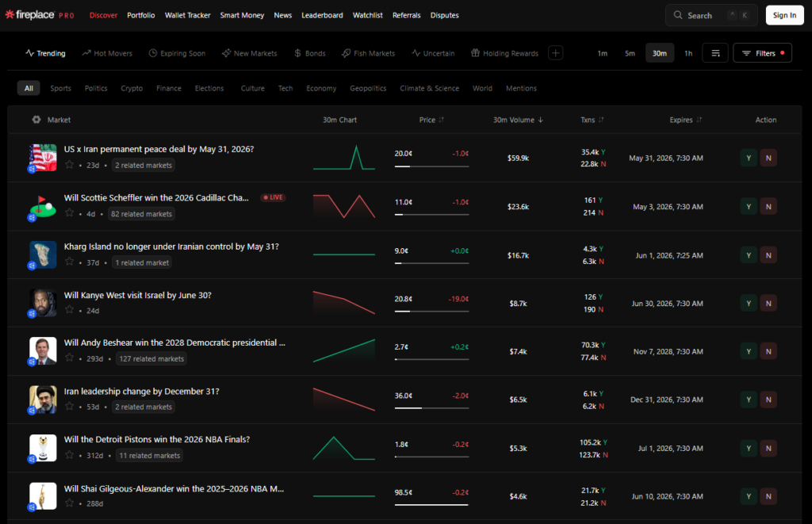Open the Leaderboard page
Image resolution: width=812 pixels, height=524 pixels.
322,15
